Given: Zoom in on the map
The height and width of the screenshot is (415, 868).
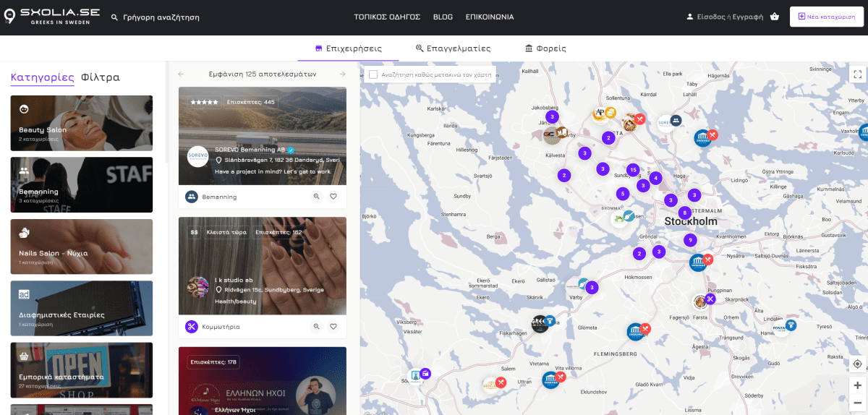Looking at the screenshot, I should (857, 385).
